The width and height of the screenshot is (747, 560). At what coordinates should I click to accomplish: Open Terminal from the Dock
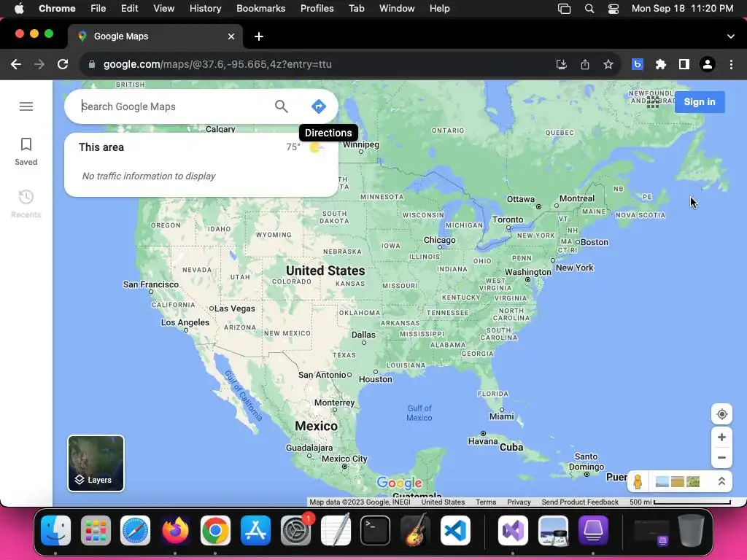tap(375, 530)
